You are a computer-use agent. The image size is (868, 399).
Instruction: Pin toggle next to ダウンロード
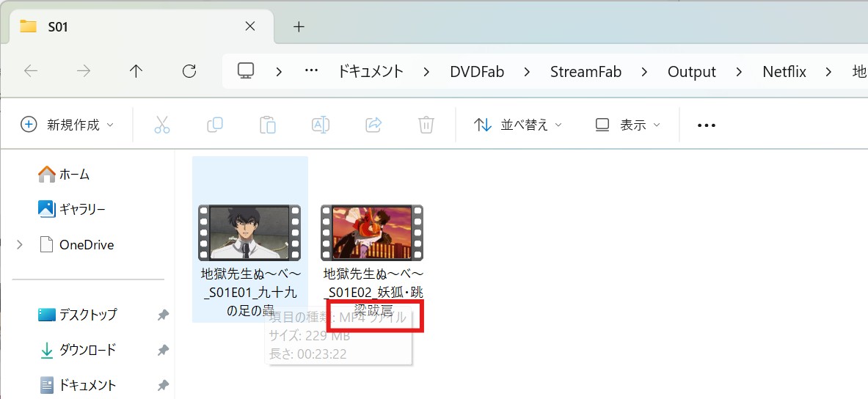point(163,350)
